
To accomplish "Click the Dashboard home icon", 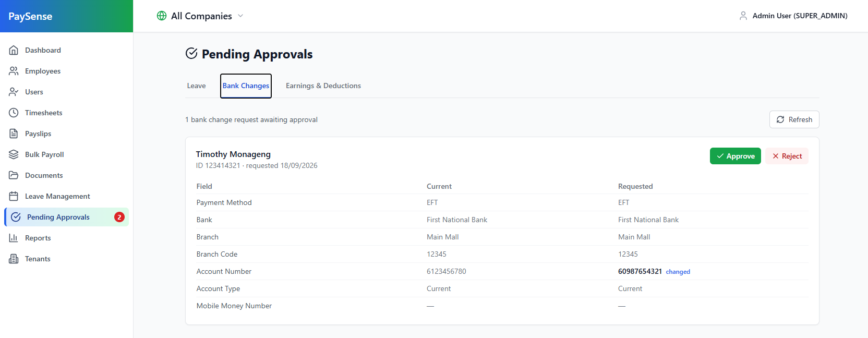I will pos(14,50).
